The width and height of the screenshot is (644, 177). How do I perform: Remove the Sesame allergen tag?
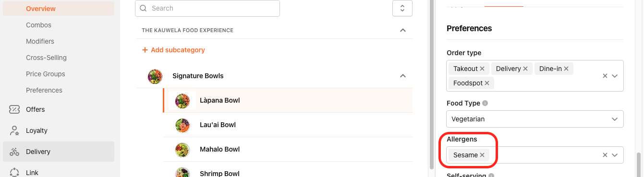pos(482,155)
